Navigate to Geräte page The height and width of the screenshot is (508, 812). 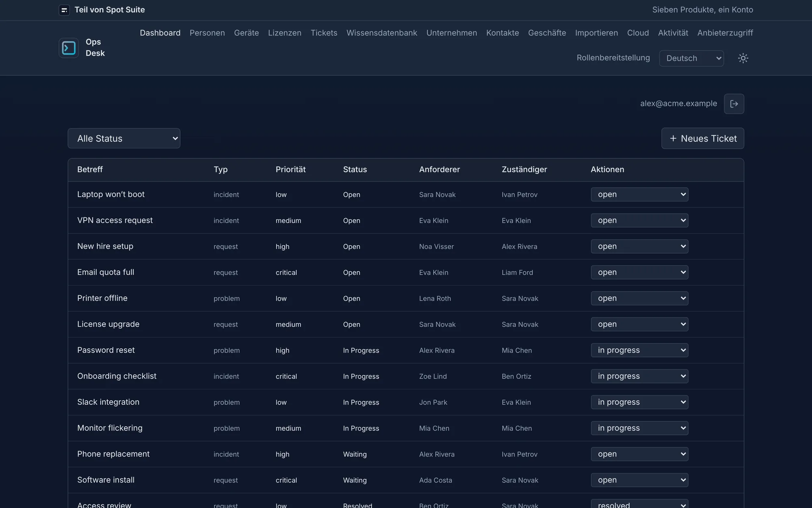(x=246, y=33)
